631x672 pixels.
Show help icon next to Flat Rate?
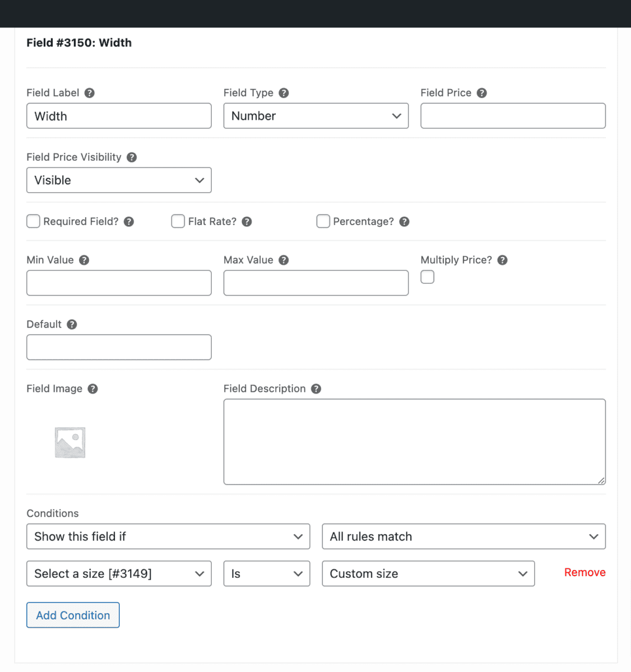tap(247, 222)
